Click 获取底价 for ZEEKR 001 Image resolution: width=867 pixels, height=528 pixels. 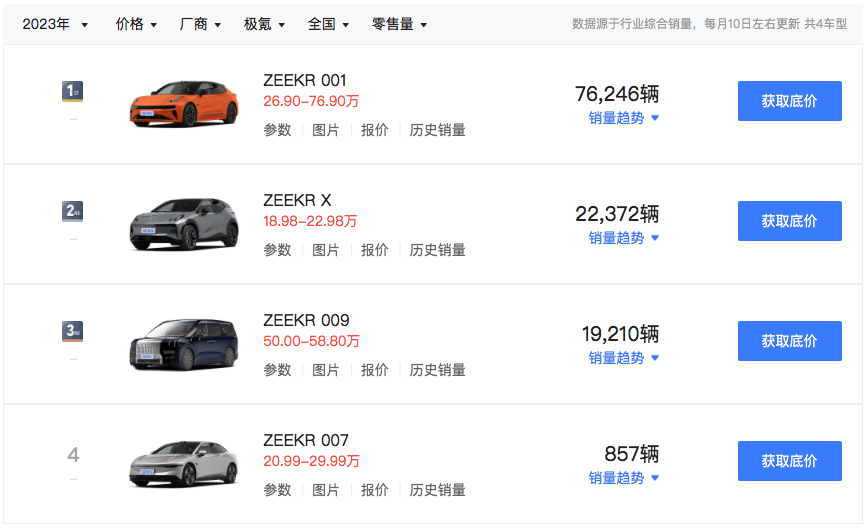(x=789, y=101)
